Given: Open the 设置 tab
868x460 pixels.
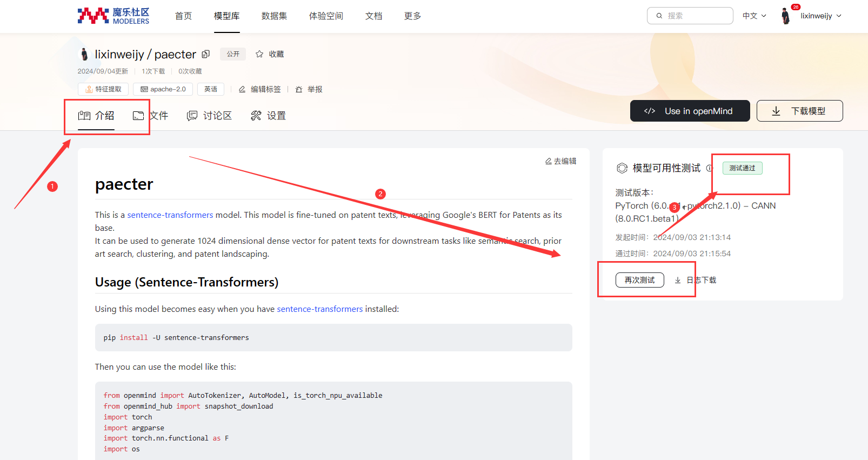Looking at the screenshot, I should (269, 116).
